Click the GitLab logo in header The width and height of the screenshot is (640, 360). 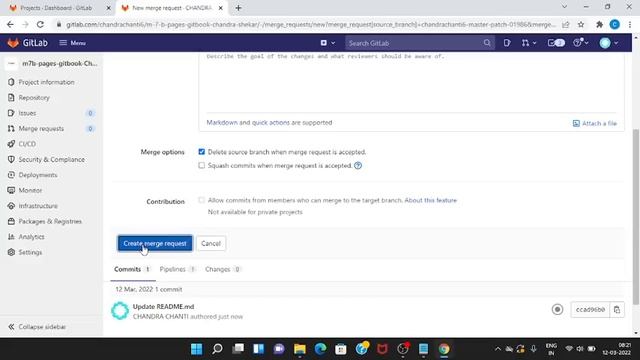[x=27, y=43]
